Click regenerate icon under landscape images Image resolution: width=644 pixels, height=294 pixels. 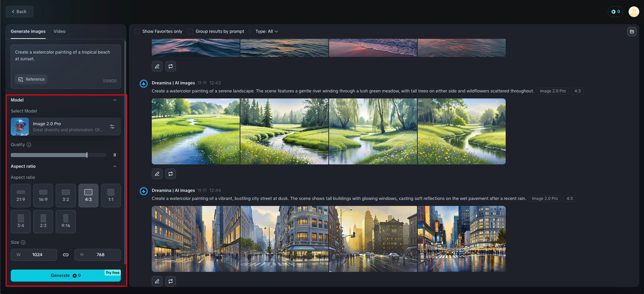tap(171, 174)
